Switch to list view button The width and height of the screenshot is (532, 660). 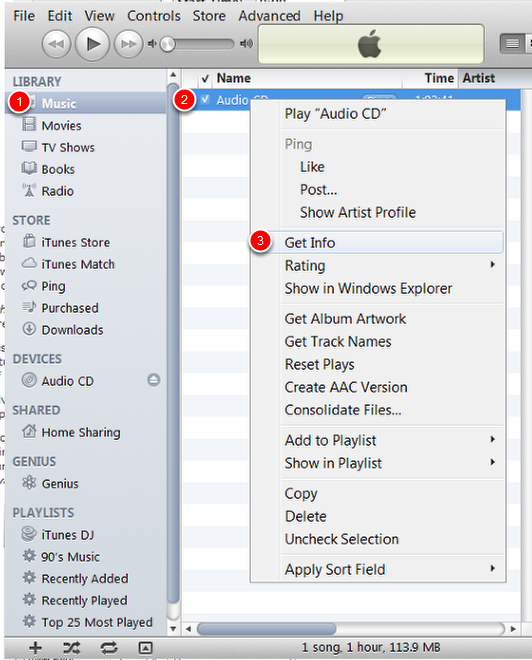(512, 43)
